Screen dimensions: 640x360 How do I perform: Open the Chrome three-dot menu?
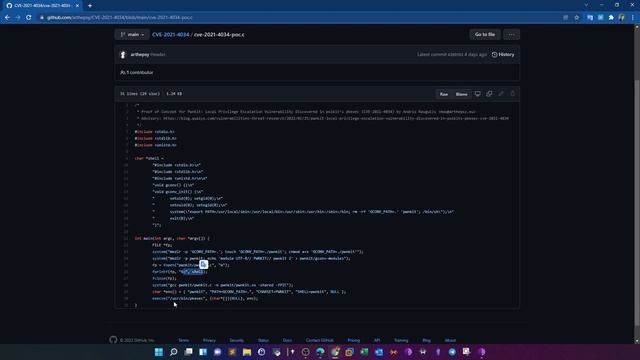[633, 18]
